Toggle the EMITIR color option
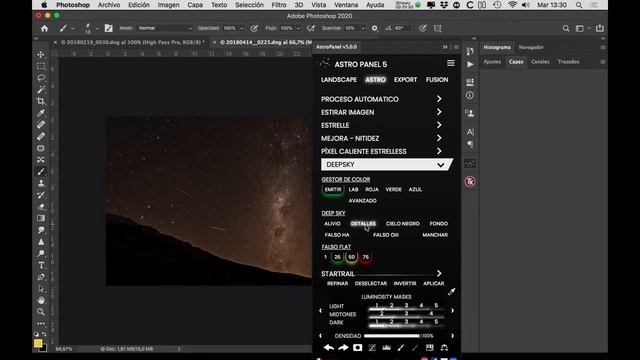 point(333,189)
